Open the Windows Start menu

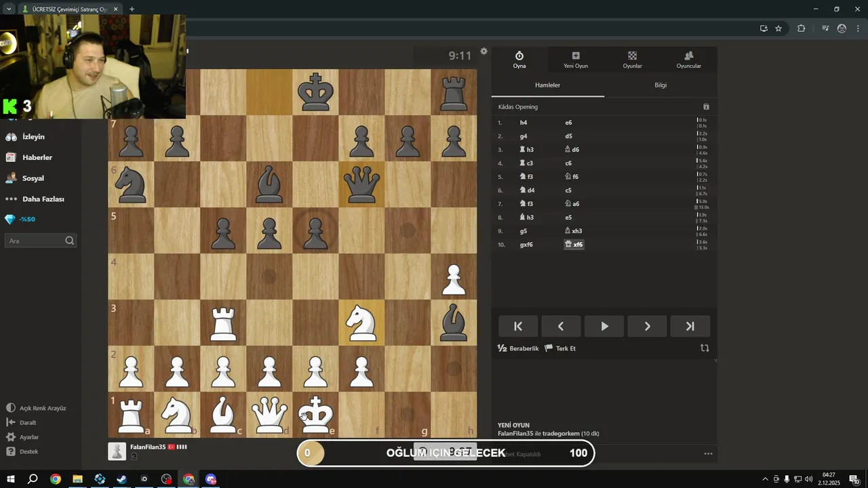[11, 479]
